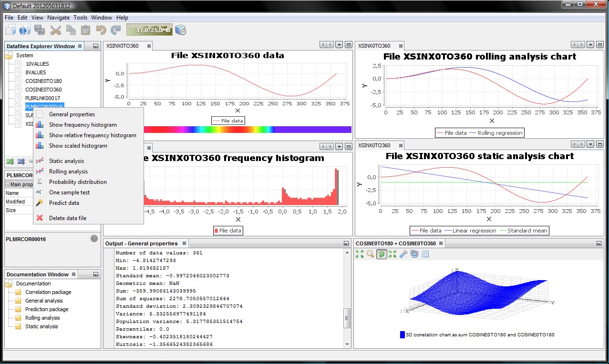609x364 pixels.
Task: Minimize the Datafiles Explorer Window panel
Action: coord(96,46)
